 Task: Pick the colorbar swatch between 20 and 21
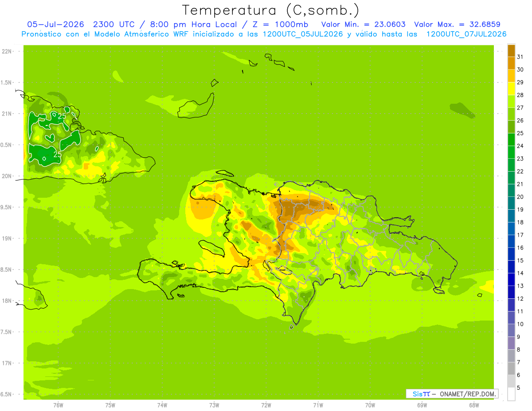511,190
